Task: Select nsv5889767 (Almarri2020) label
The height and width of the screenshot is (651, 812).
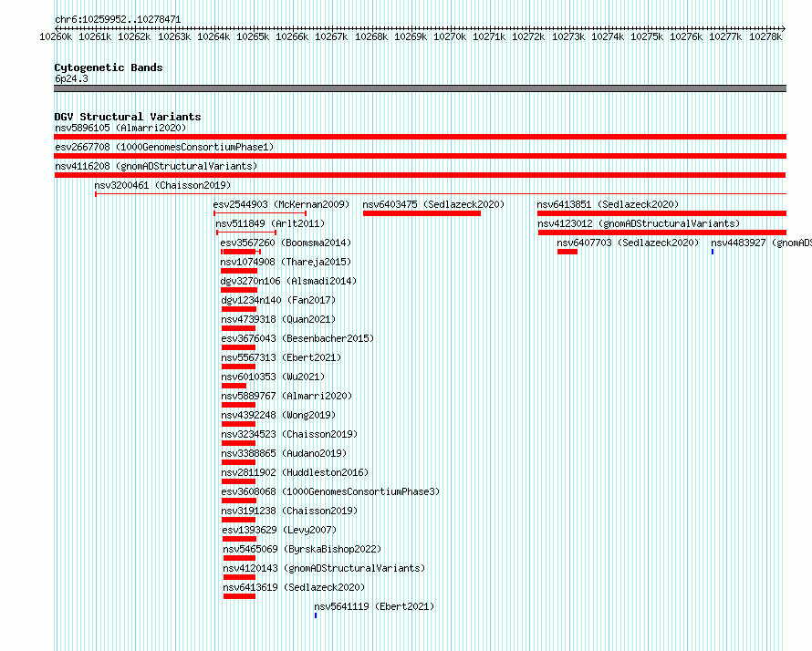Action: coord(286,396)
